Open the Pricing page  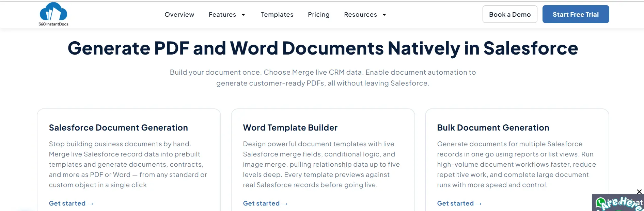tap(319, 15)
